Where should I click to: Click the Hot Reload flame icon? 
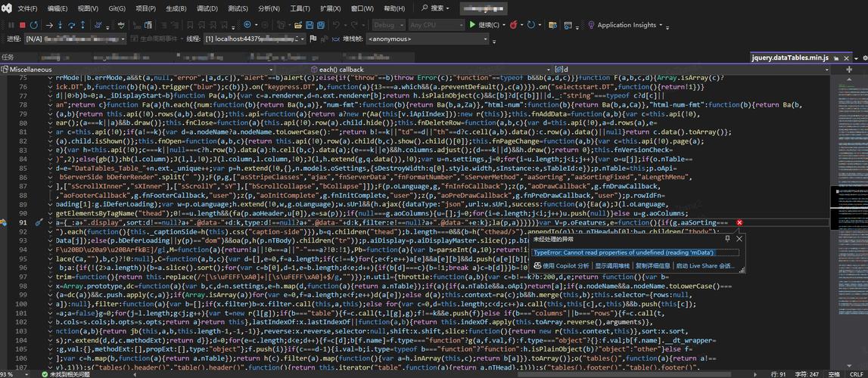(514, 25)
